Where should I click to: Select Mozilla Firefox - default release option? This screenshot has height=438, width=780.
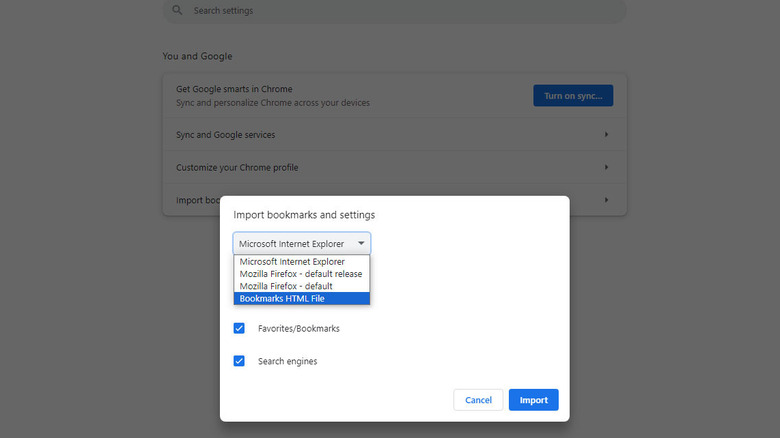[x=301, y=274]
